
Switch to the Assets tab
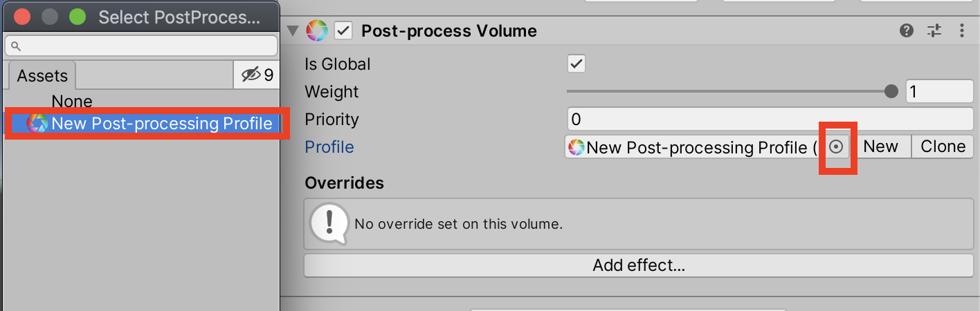coord(42,75)
